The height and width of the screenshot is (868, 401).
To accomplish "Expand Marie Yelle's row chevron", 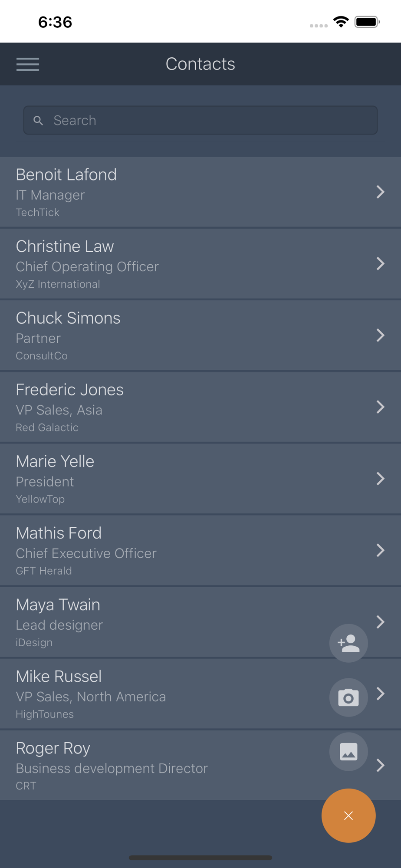I will click(x=381, y=479).
